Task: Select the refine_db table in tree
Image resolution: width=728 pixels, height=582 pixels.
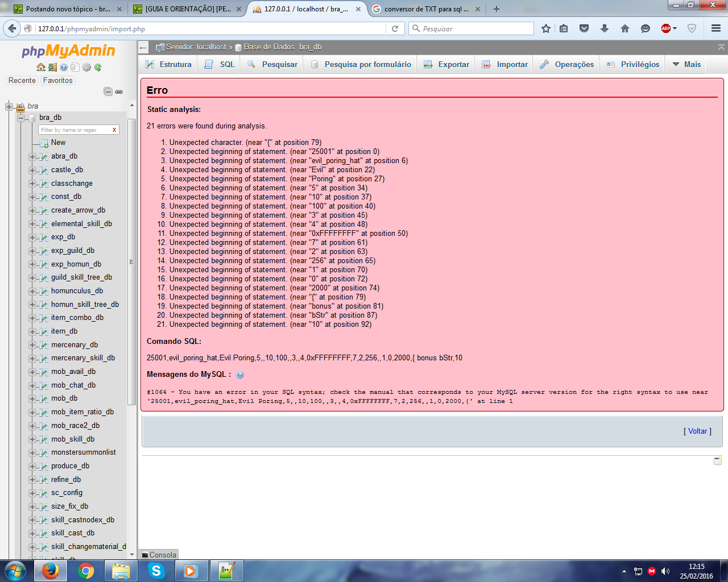Action: click(66, 480)
